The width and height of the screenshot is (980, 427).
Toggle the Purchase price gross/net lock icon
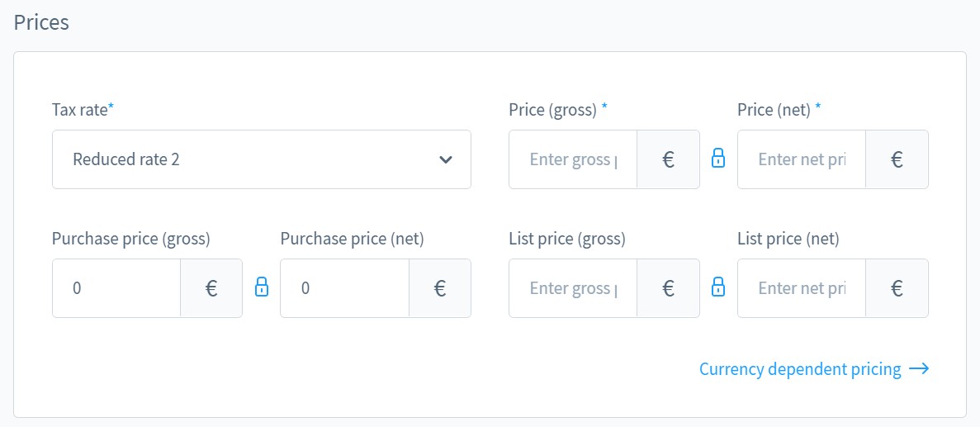[261, 287]
